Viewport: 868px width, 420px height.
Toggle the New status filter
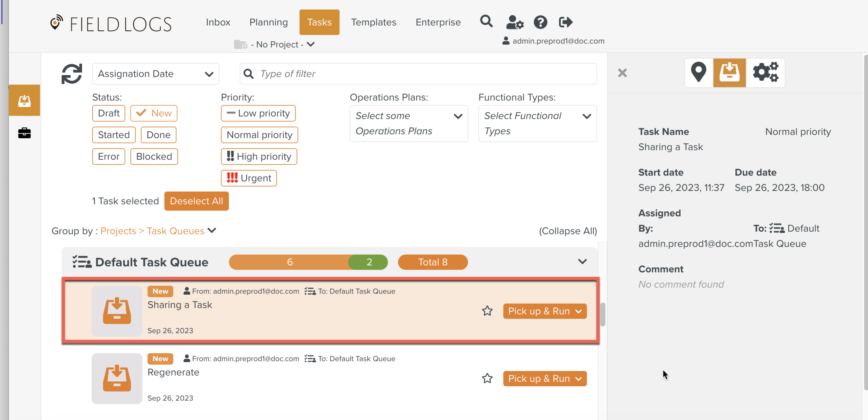click(x=154, y=113)
